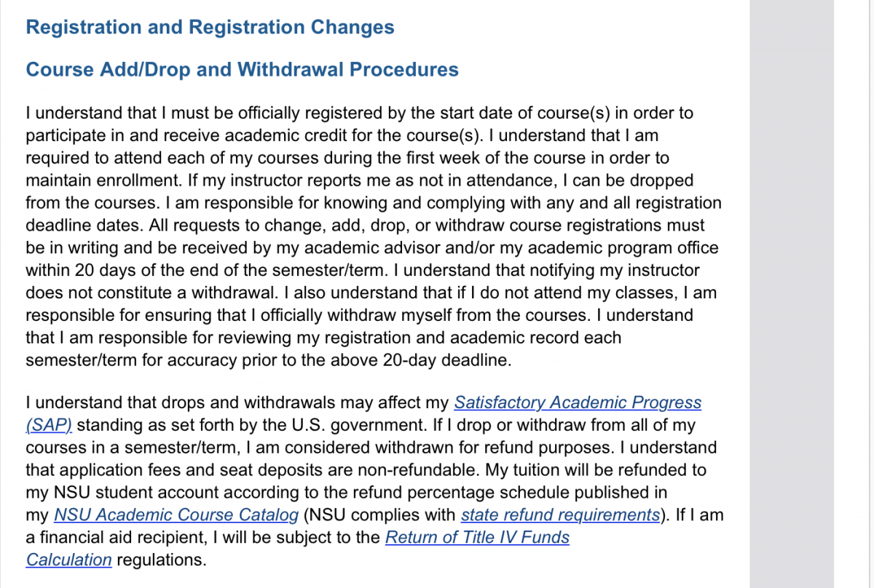The image size is (874, 588).
Task: Open the NSU Academic Course Catalog link
Action: 176,515
